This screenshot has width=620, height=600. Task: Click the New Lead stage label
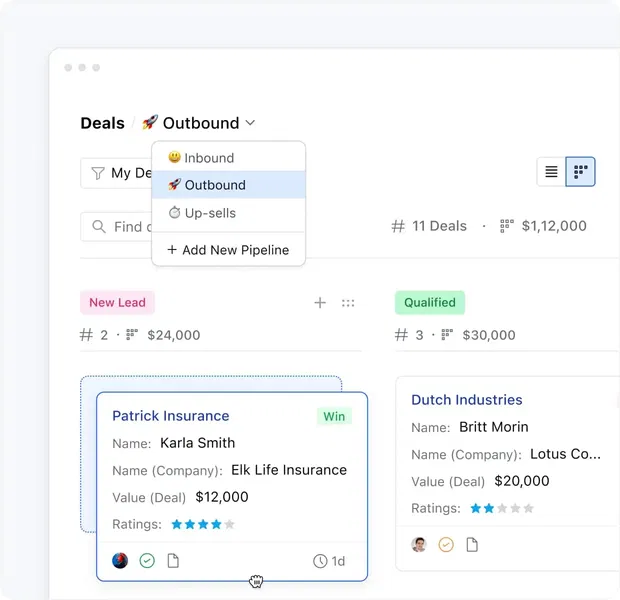click(117, 303)
